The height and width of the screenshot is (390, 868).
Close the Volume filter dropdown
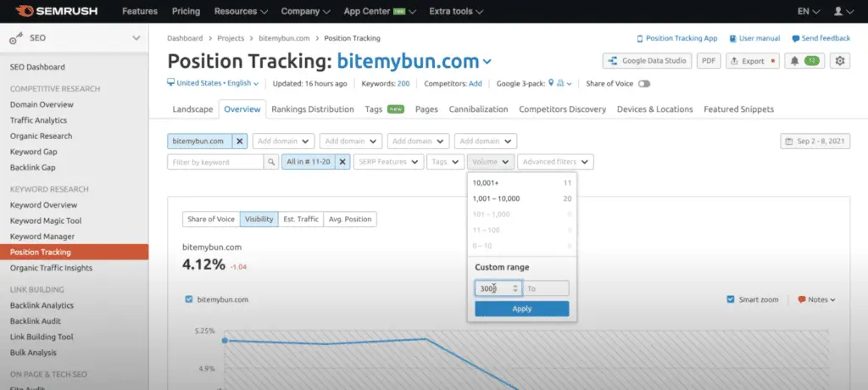[491, 162]
